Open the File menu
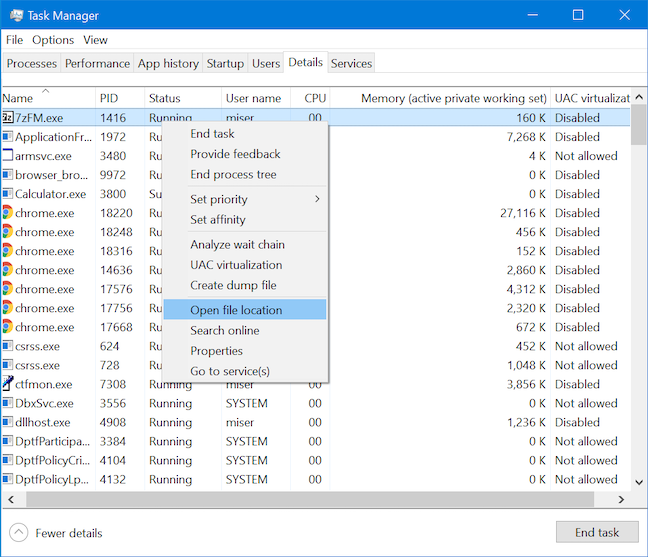The height and width of the screenshot is (557, 648). 14,40
